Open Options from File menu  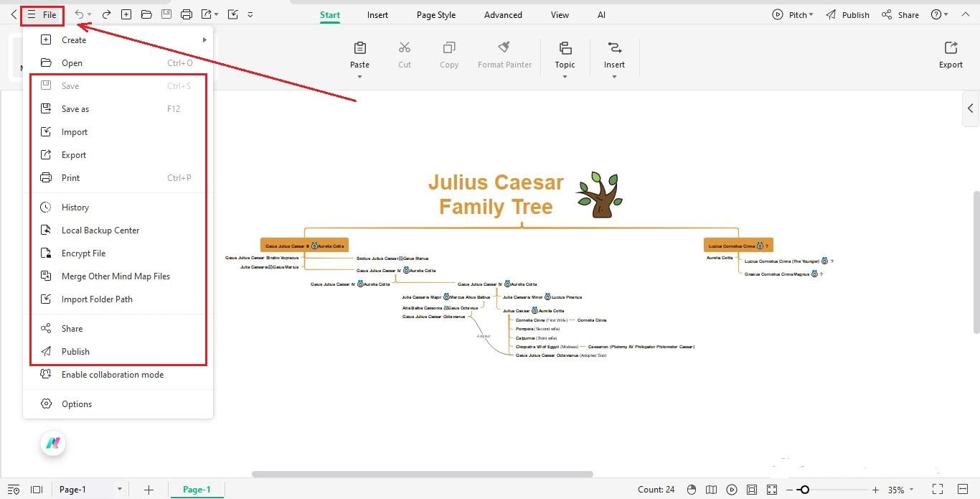118,404
